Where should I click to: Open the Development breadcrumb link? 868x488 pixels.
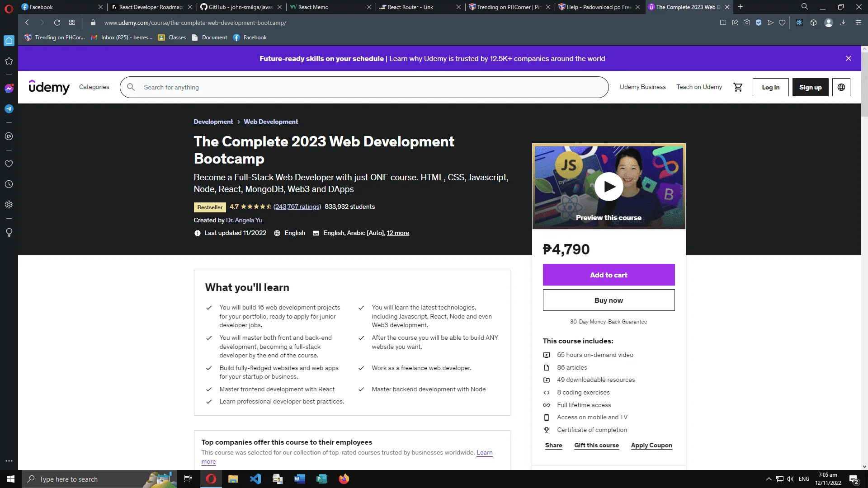(x=213, y=122)
